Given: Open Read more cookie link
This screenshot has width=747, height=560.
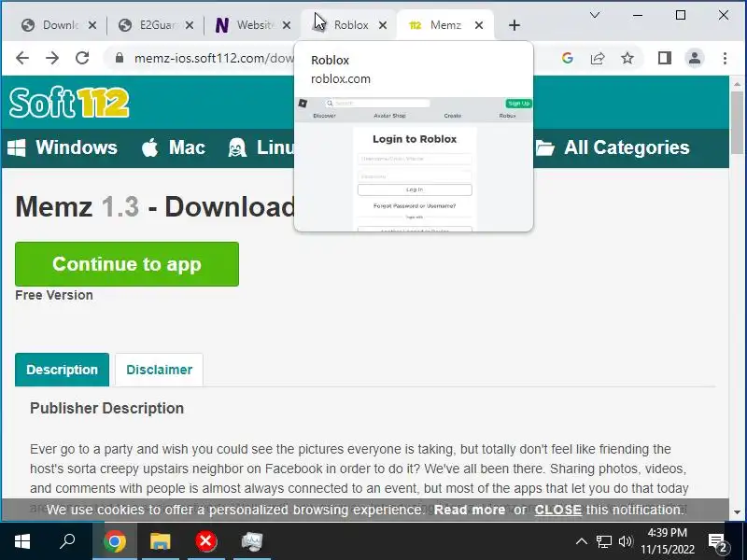Looking at the screenshot, I should [x=470, y=510].
